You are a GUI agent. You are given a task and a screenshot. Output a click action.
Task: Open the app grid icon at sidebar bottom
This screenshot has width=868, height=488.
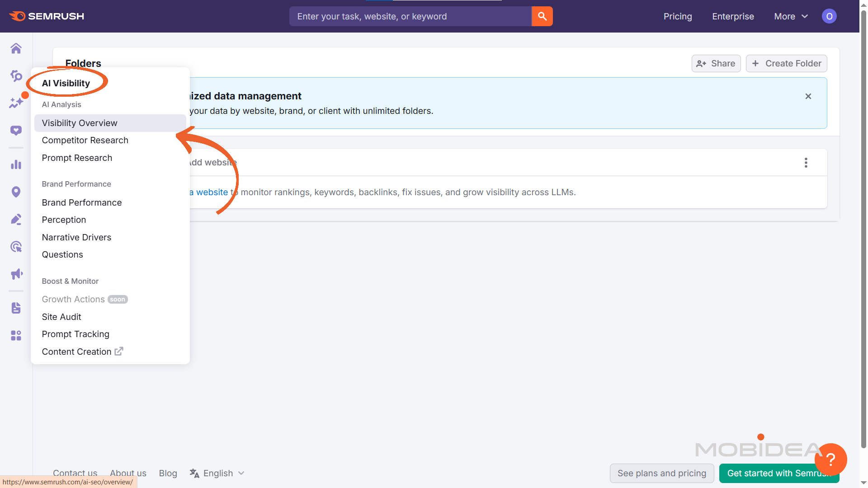click(x=16, y=335)
